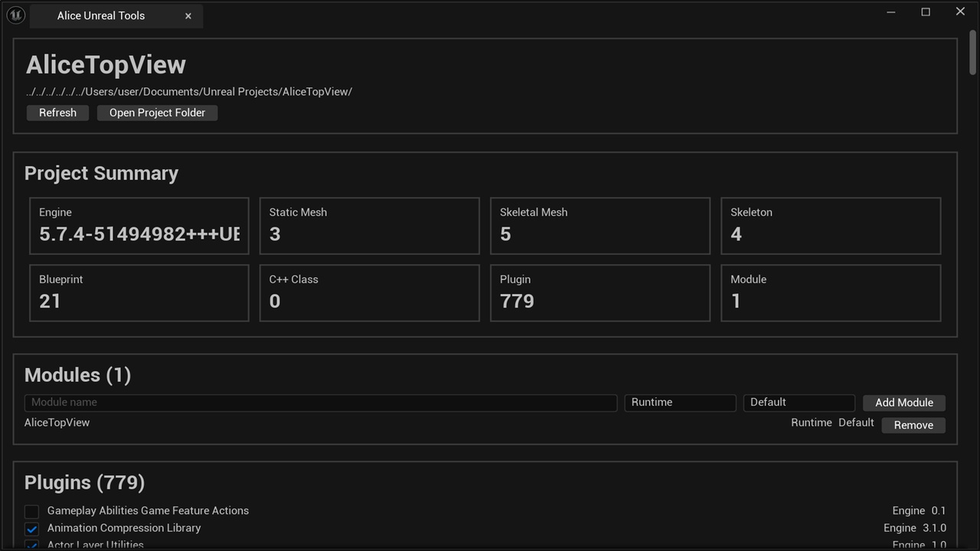The width and height of the screenshot is (980, 551).
Task: Maximize the Alice Unreal Tools window
Action: pos(926,11)
